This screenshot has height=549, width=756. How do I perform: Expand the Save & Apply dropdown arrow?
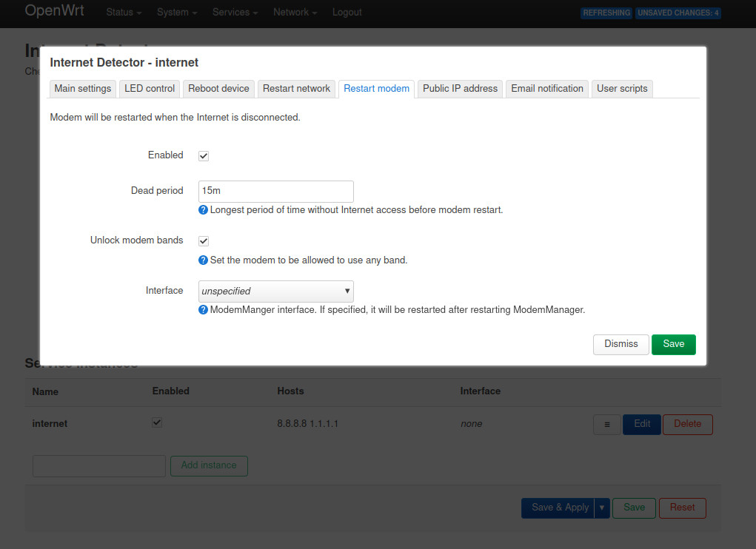(601, 508)
